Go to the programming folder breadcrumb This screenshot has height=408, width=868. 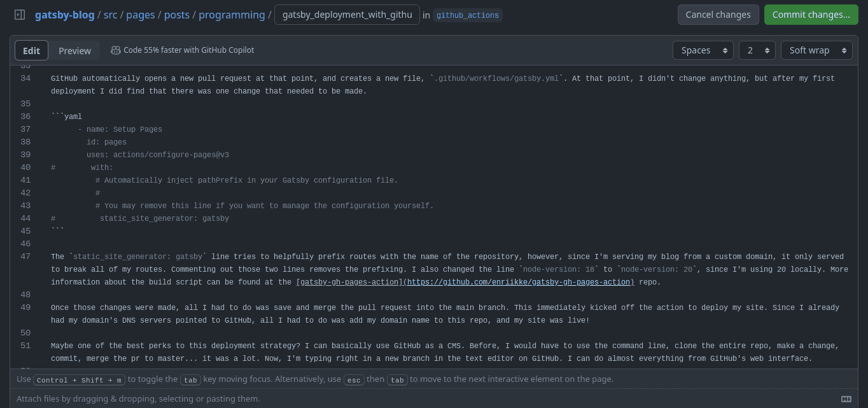tap(232, 15)
